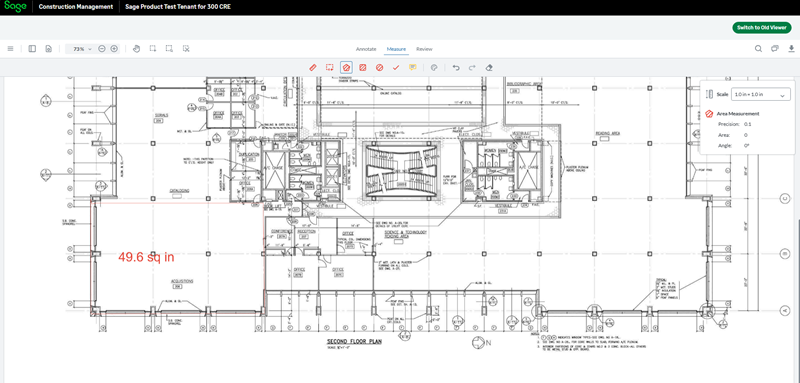The image size is (800, 383).
Task: Switch to the Review tab
Action: click(x=424, y=49)
